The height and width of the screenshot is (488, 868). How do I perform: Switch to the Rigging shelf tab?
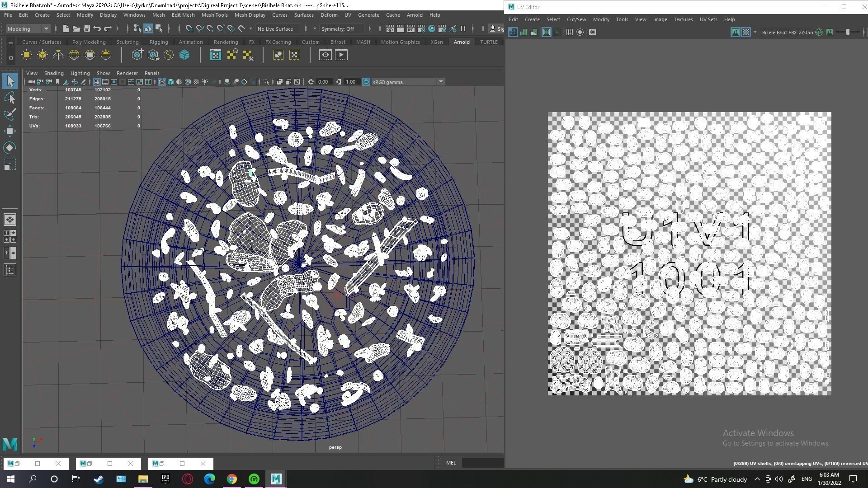(x=159, y=42)
